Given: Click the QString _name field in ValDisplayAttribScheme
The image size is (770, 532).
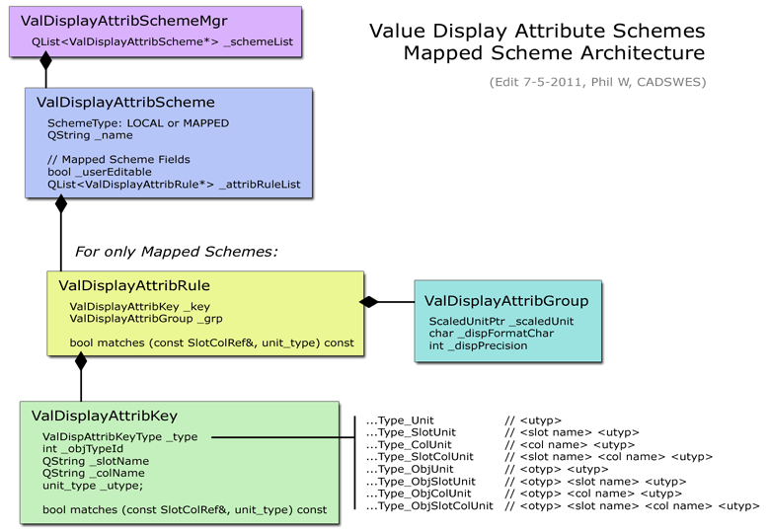Looking at the screenshot, I should tap(90, 135).
